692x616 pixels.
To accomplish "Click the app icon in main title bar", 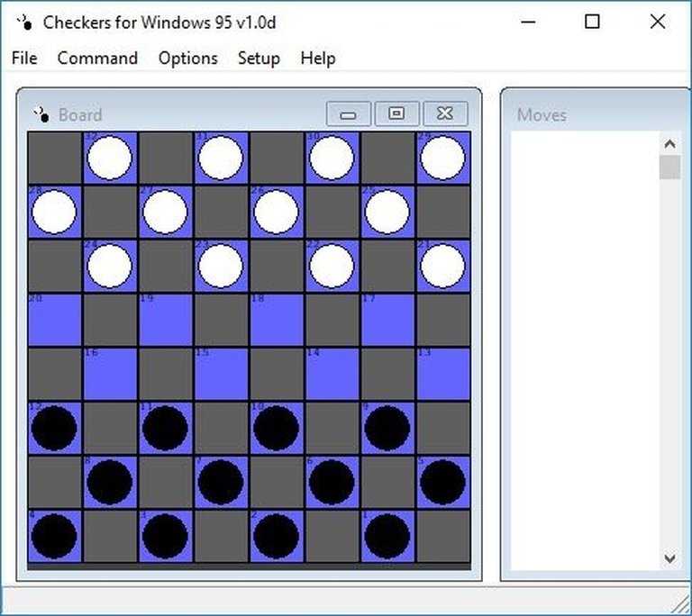I will (24, 23).
